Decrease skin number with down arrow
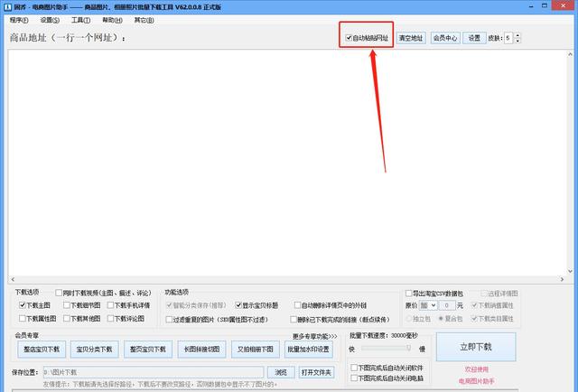The height and width of the screenshot is (392, 578). point(517,42)
